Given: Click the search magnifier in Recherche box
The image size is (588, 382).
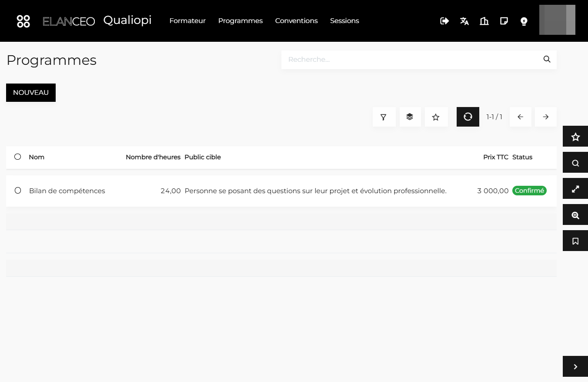Looking at the screenshot, I should (547, 59).
